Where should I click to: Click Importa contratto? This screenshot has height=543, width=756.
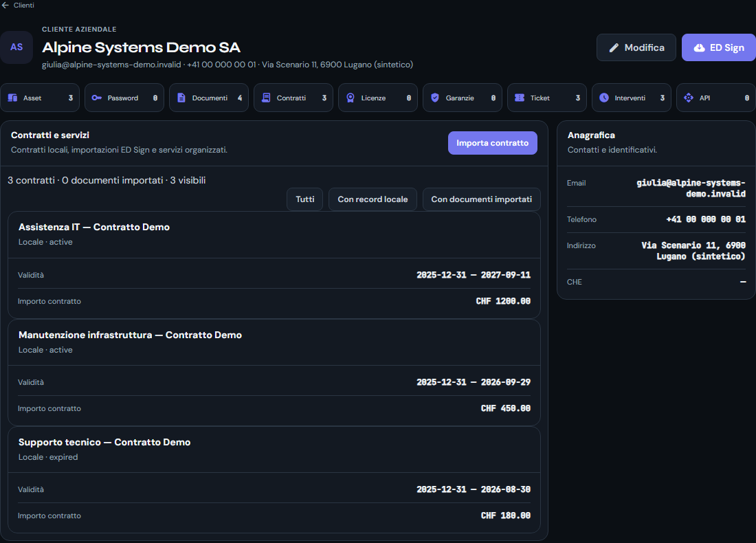pos(493,143)
